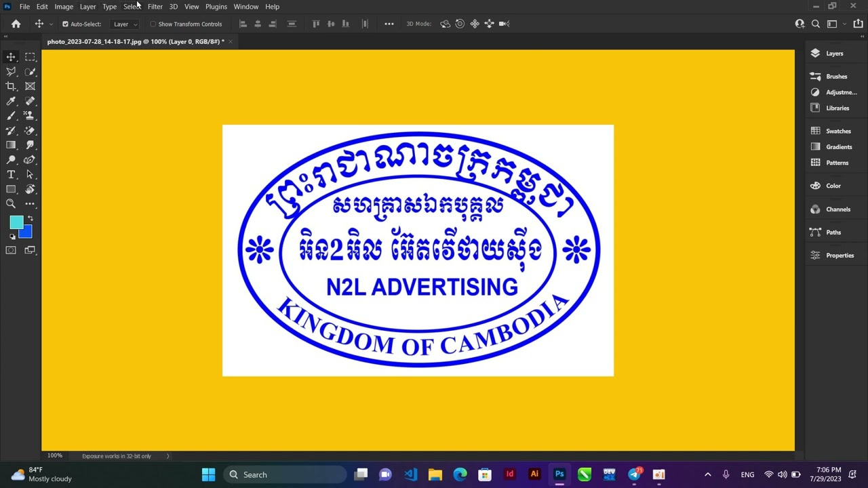Activate the Horizontal Type tool
868x488 pixels.
pyautogui.click(x=11, y=175)
